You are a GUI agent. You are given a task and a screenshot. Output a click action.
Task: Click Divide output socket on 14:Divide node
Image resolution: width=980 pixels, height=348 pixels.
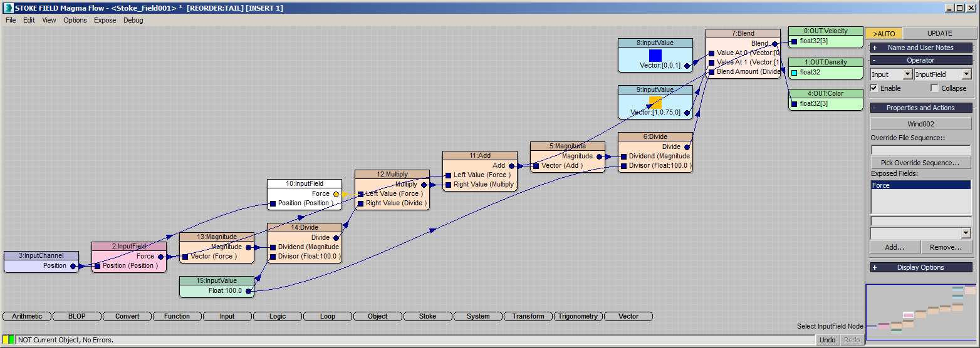click(x=336, y=238)
